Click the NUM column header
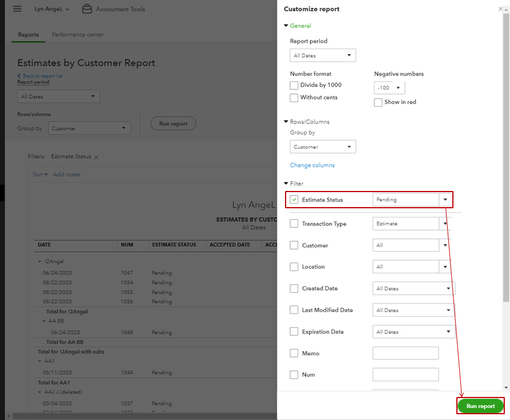 point(127,245)
